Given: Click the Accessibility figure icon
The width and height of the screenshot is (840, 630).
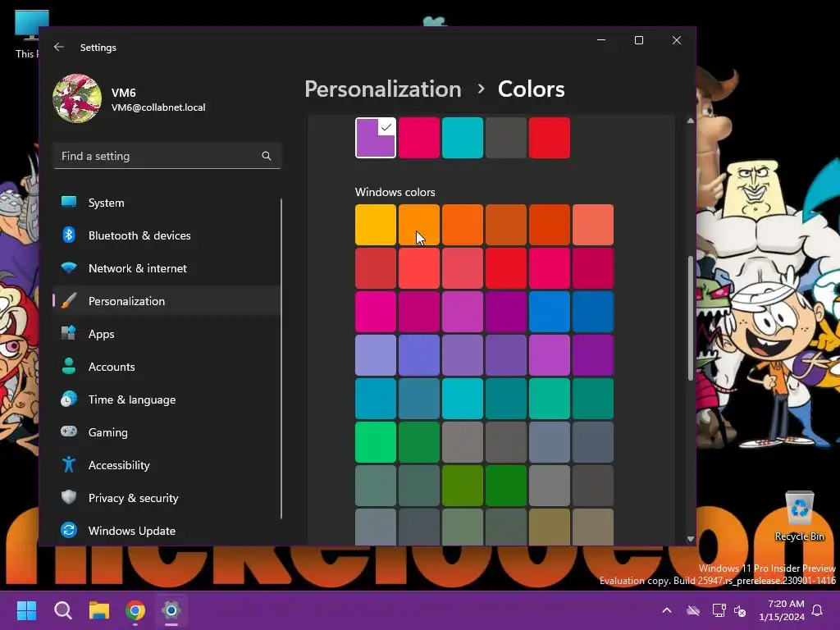Looking at the screenshot, I should click(69, 464).
